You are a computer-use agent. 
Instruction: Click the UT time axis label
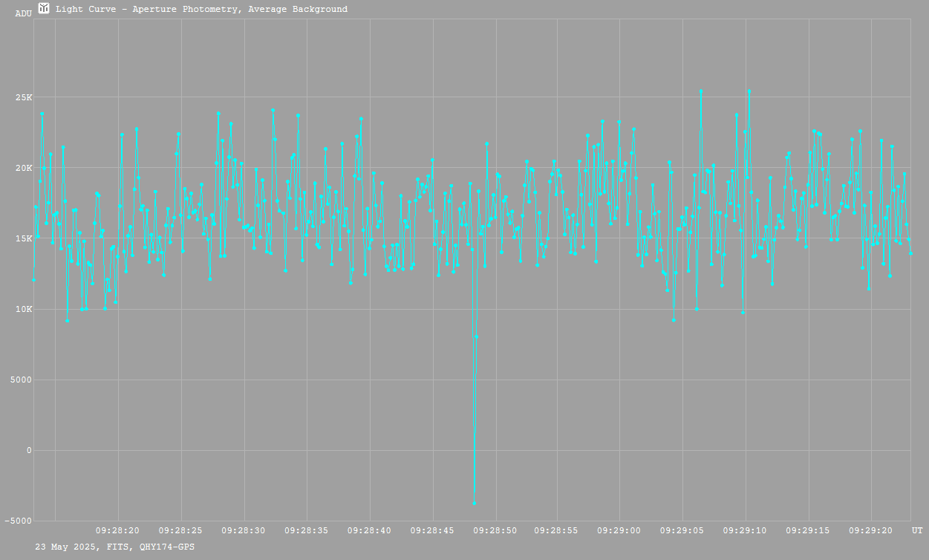(x=917, y=531)
